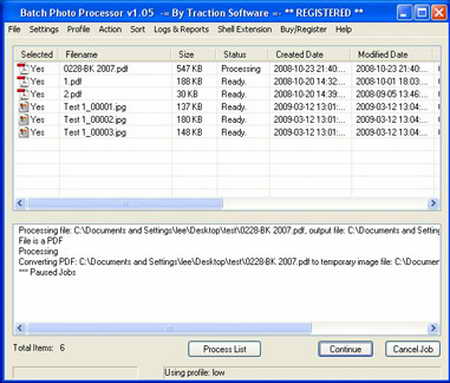Click the image icon for Test 1_00001.jpg
The image size is (450, 383).
click(23, 107)
